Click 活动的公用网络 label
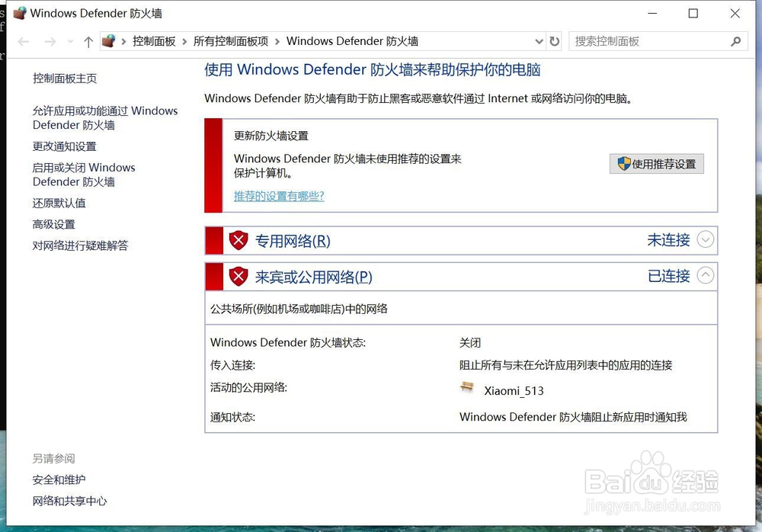The width and height of the screenshot is (762, 532). click(249, 388)
